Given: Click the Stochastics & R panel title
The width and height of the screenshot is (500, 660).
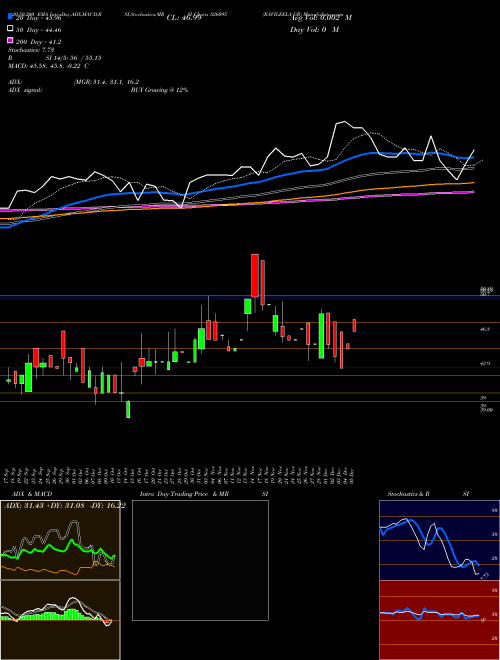Looking at the screenshot, I should tap(408, 494).
